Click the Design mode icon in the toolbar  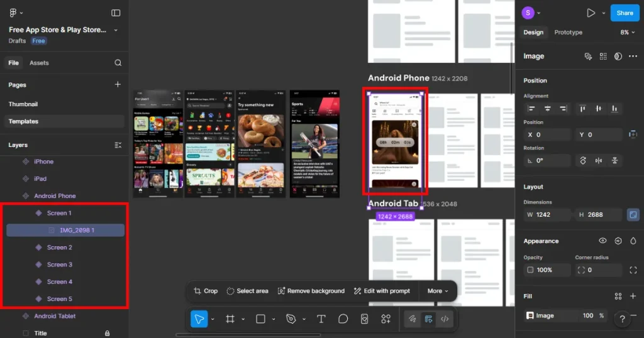[428, 319]
